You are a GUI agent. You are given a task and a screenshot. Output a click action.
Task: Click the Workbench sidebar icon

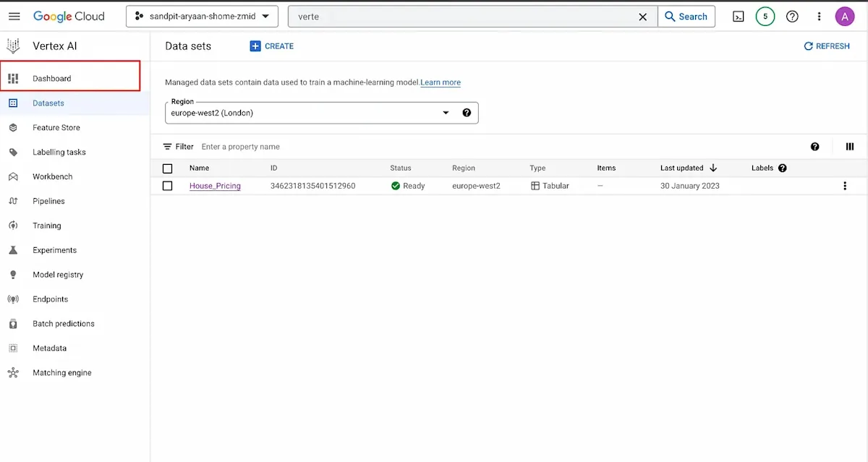click(x=13, y=177)
